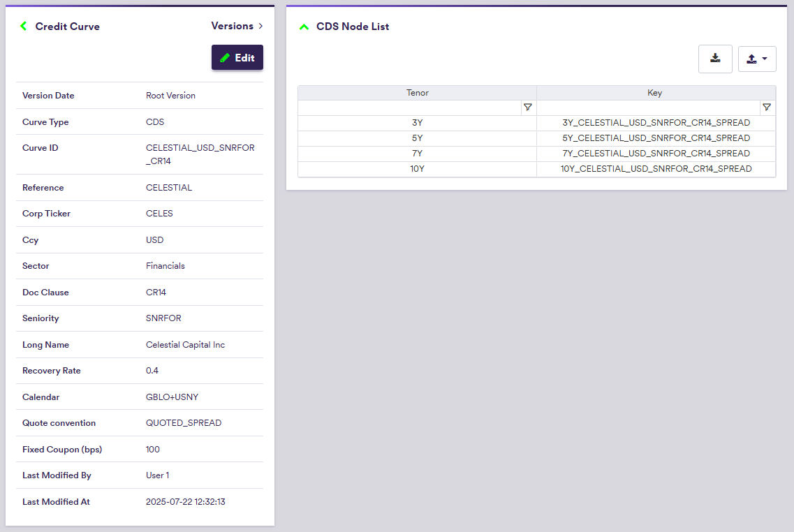Click the Tenor column filter funnel icon
Viewport: 794px width, 532px height.
528,108
